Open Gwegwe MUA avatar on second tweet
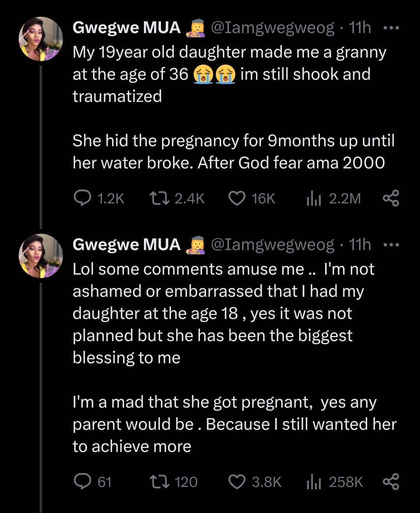Screen dimensions: 420x513 pyautogui.click(x=41, y=256)
